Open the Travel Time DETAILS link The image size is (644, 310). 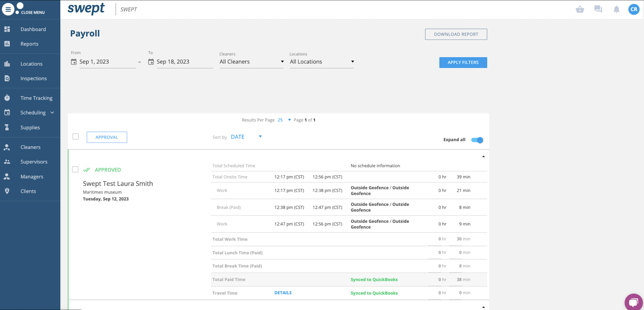pyautogui.click(x=283, y=293)
